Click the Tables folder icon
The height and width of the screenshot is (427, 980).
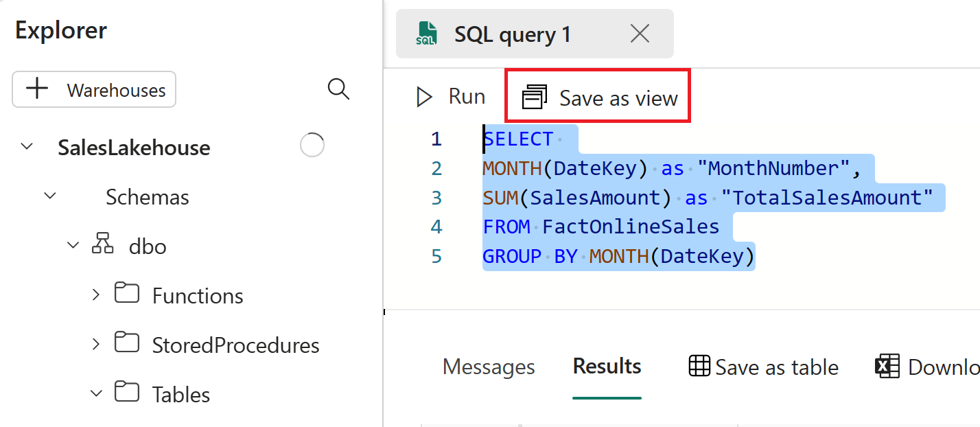point(127,392)
